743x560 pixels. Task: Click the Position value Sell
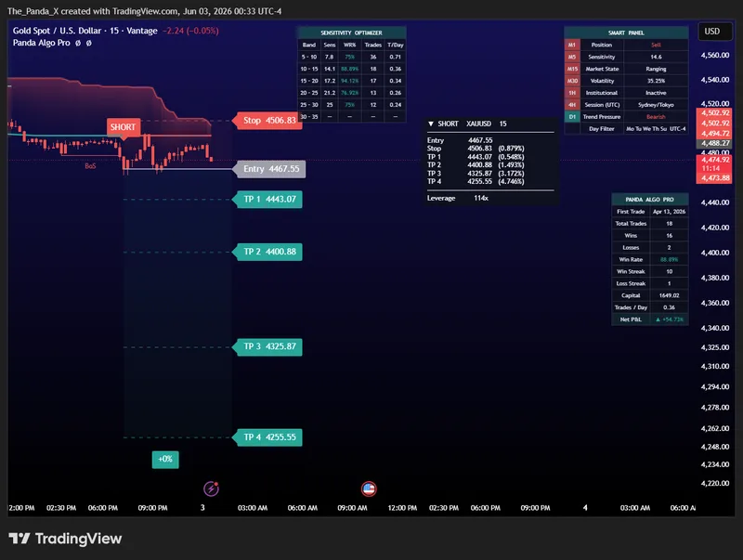click(656, 45)
